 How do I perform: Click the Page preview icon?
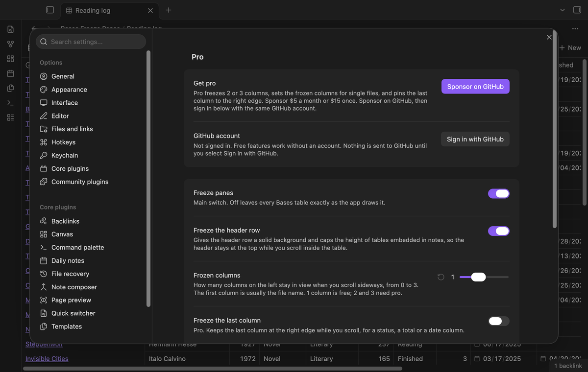[x=44, y=300]
